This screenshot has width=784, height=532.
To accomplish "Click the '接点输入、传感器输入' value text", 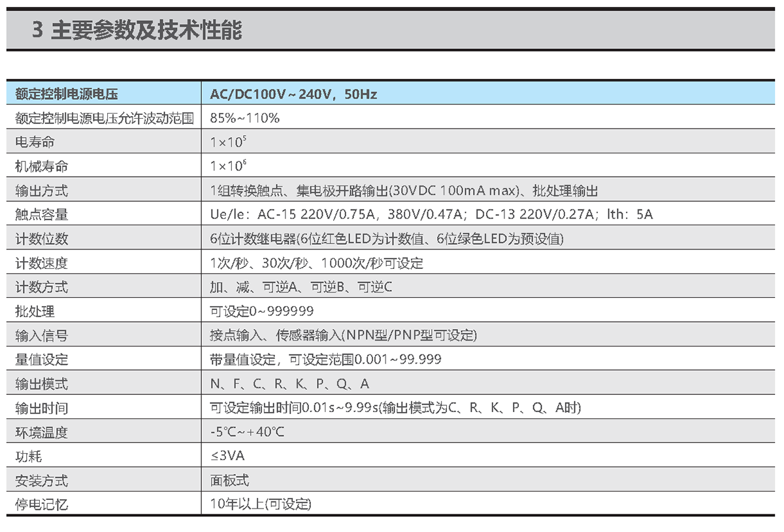I will pos(275,336).
